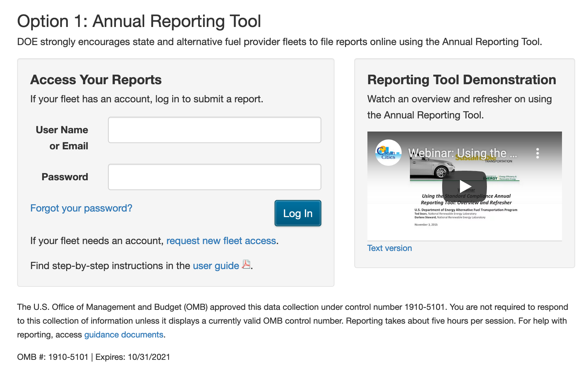This screenshot has width=588, height=373.
Task: Click the 'Option 1: Annual Reporting Tool' title
Action: point(139,21)
